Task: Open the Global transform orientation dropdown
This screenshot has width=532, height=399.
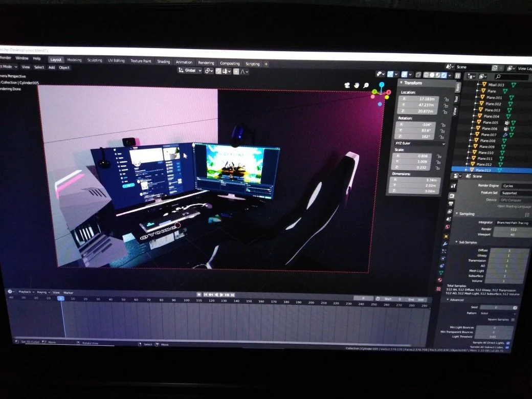Action: tap(190, 70)
